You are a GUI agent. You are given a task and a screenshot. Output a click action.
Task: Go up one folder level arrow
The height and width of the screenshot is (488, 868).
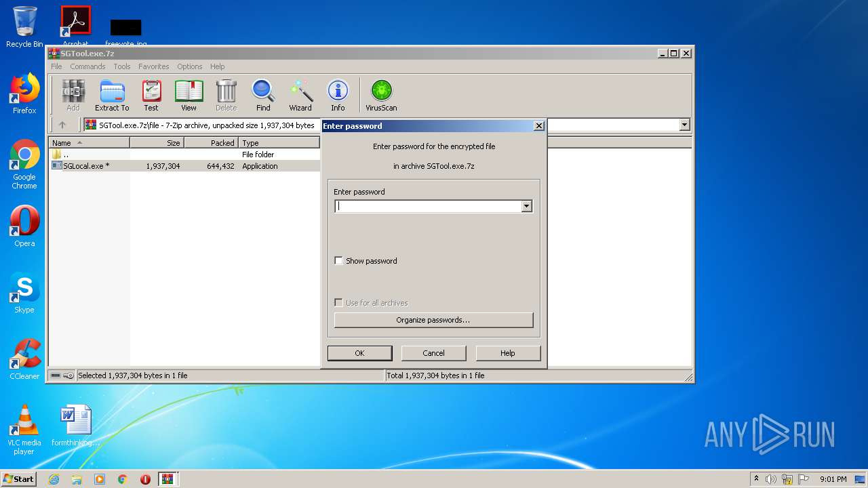62,125
